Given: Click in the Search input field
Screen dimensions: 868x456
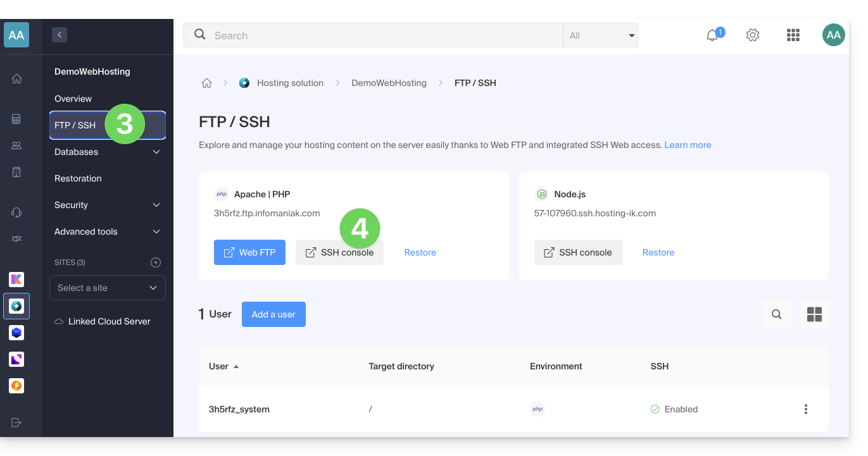Looking at the screenshot, I should click(x=380, y=35).
